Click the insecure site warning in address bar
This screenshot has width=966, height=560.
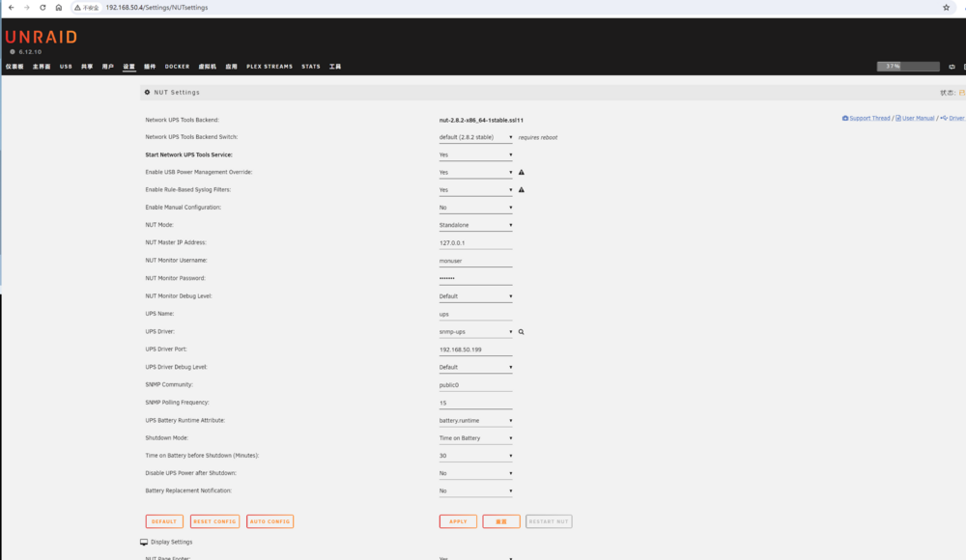click(x=86, y=8)
